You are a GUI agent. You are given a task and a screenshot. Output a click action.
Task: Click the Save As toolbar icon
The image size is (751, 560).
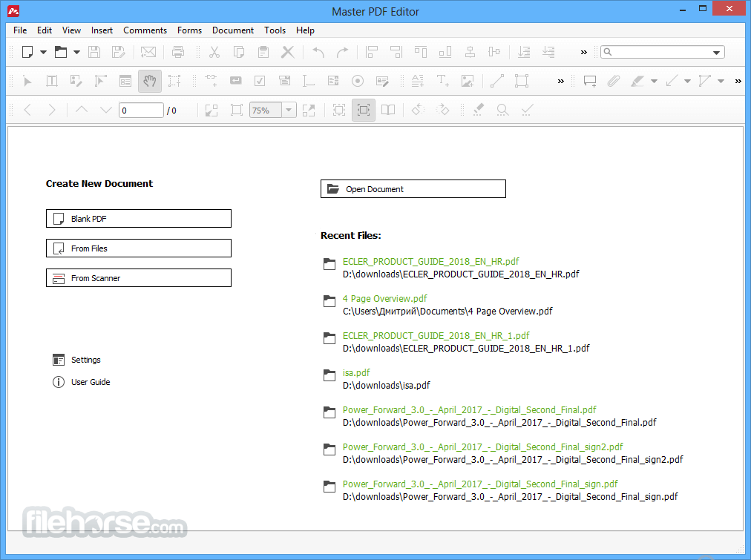pyautogui.click(x=118, y=52)
